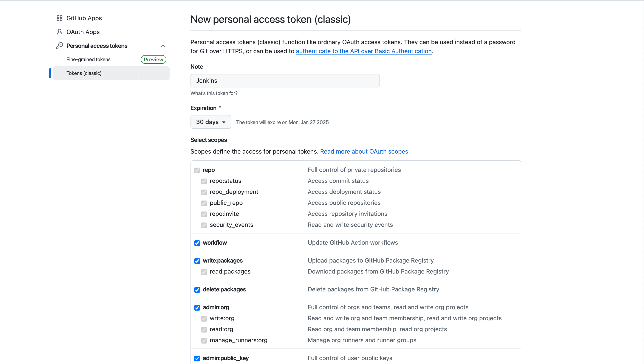Click the security_events checkbox
This screenshot has height=364, width=644.
click(204, 225)
